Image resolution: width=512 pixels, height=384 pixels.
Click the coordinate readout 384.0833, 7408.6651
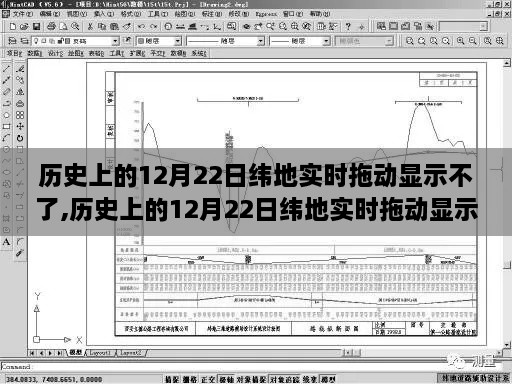tap(54, 379)
